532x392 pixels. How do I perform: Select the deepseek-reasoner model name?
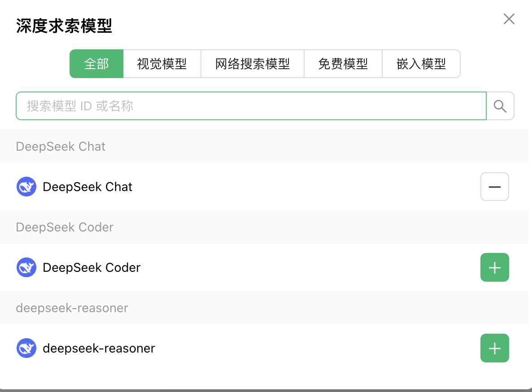click(x=99, y=348)
